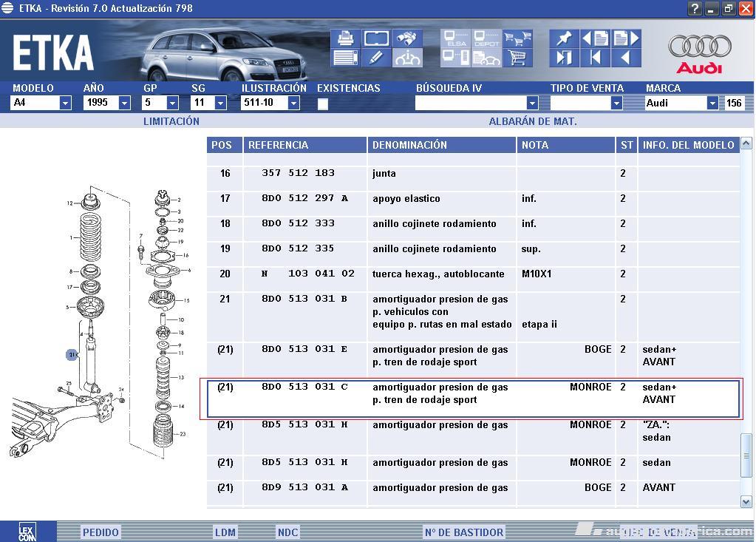Select reference 8D0 513 031 C
Image resolution: width=756 pixels, height=542 pixels.
304,387
